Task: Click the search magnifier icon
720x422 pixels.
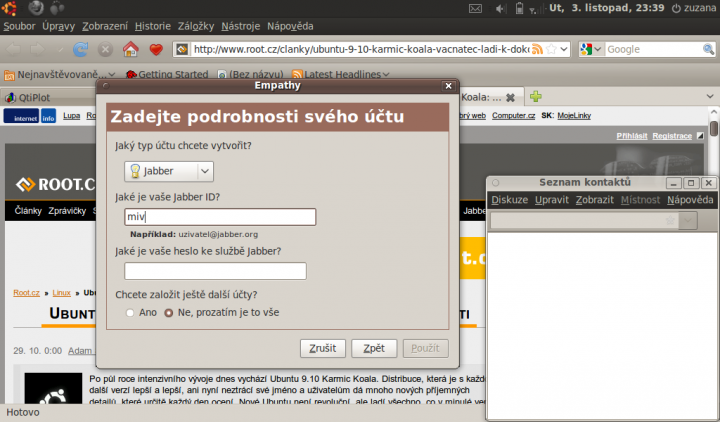Action: click(709, 49)
